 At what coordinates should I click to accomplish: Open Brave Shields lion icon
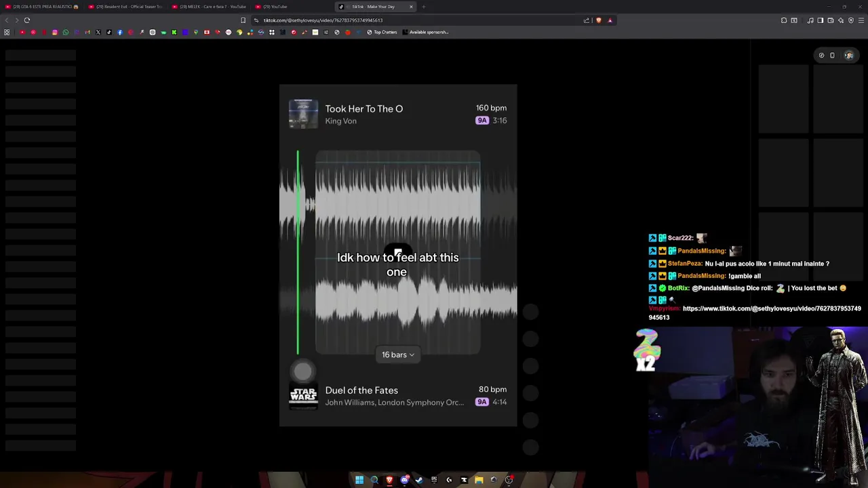click(x=599, y=20)
